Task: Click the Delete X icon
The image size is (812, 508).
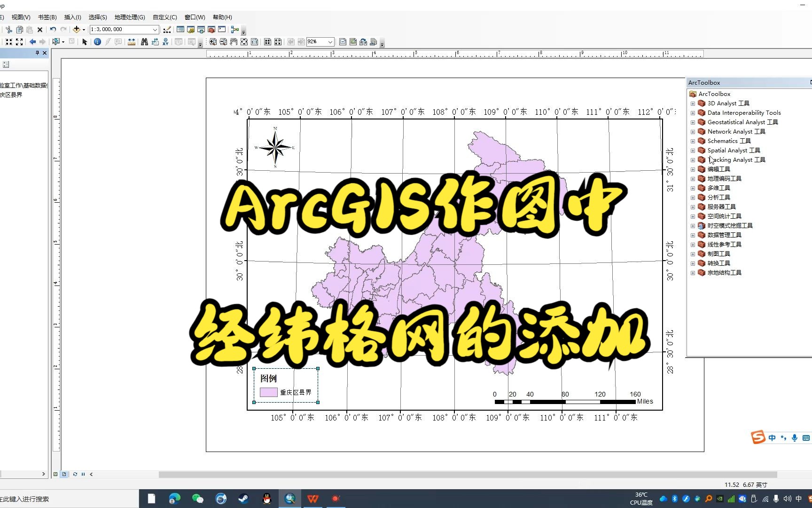Action: 40,29
